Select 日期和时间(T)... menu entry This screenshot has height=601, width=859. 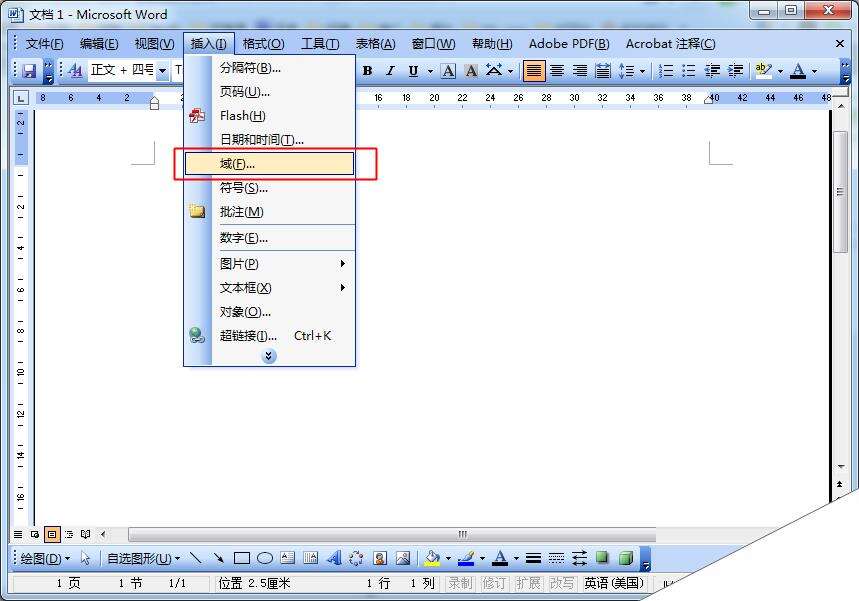(x=269, y=140)
